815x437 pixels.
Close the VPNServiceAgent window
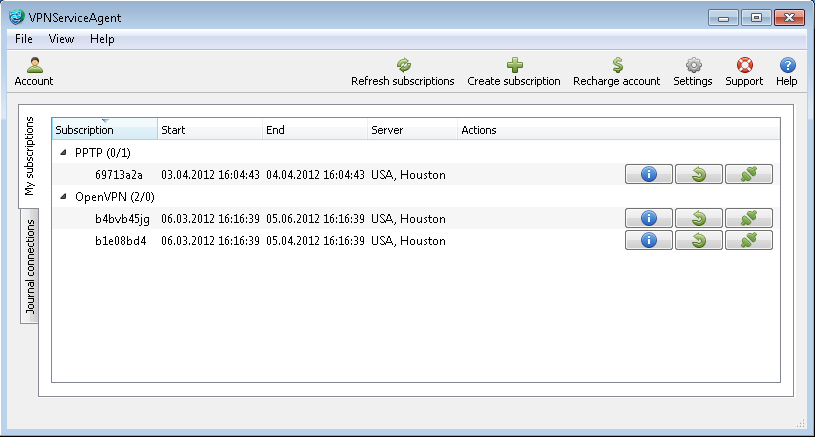789,18
